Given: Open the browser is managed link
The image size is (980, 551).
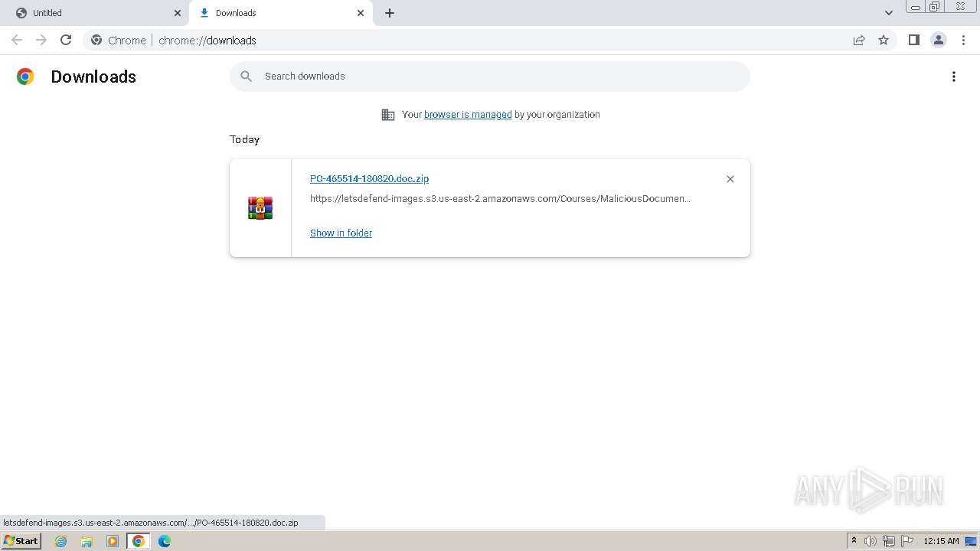Looking at the screenshot, I should (x=468, y=115).
